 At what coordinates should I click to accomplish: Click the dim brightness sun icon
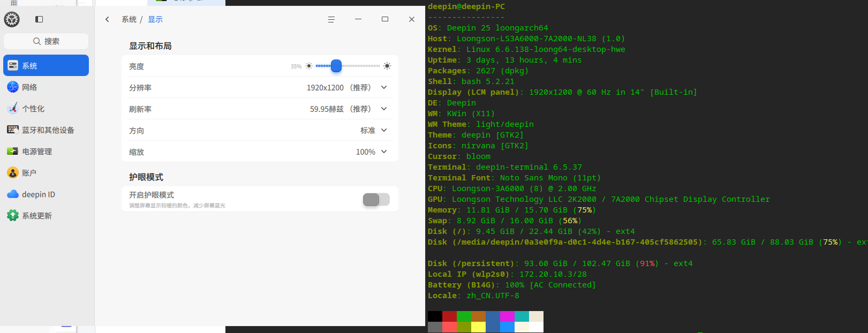pos(309,66)
